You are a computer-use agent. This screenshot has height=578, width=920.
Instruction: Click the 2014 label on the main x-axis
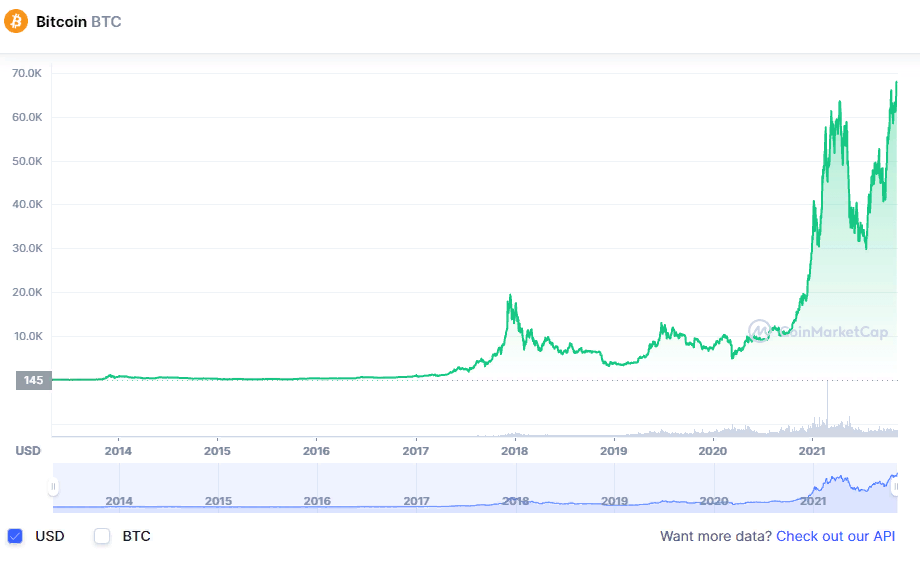tap(118, 451)
